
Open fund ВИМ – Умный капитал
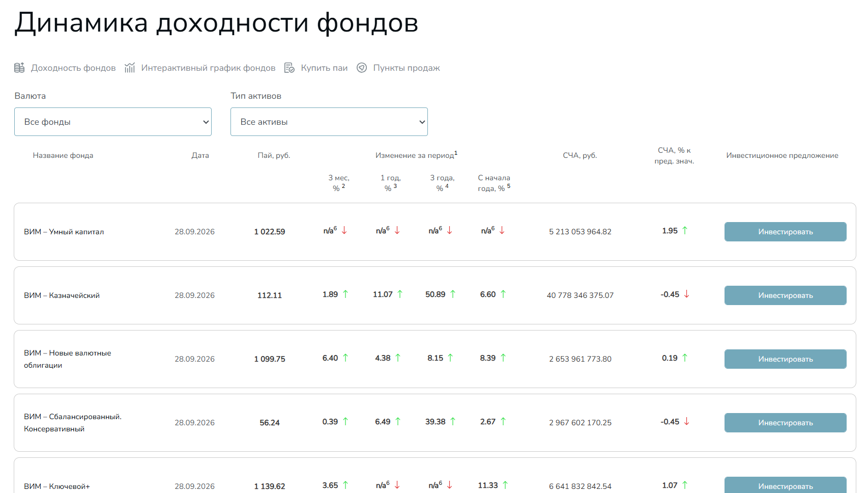[x=64, y=232]
